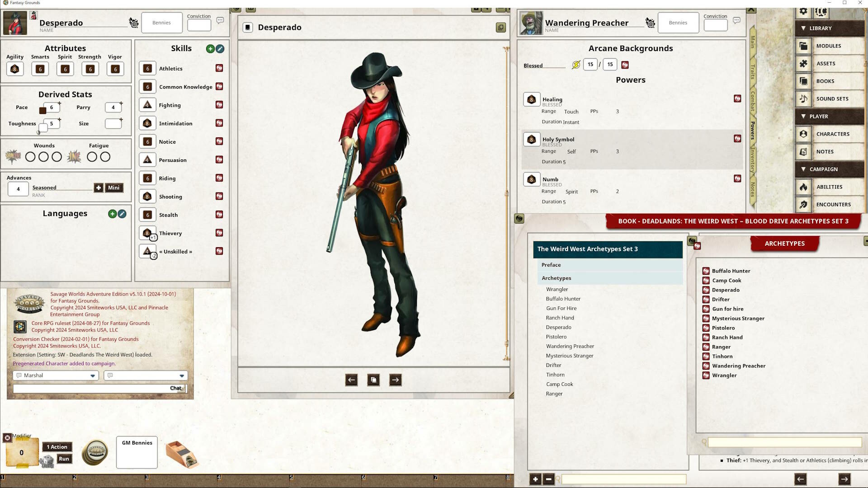Collapse the CAMPAIGN section

[x=803, y=169]
